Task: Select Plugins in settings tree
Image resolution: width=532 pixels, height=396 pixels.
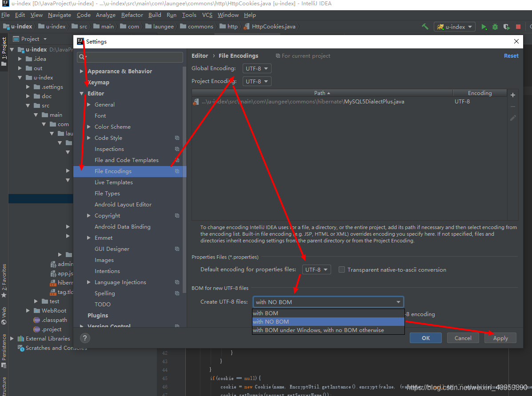Action: pos(98,315)
